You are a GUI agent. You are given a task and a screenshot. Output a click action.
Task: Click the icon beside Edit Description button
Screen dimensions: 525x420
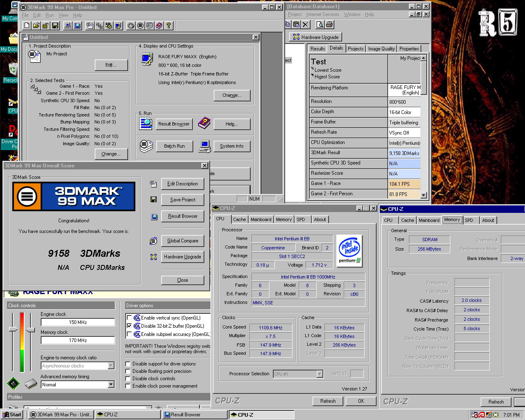(x=153, y=184)
